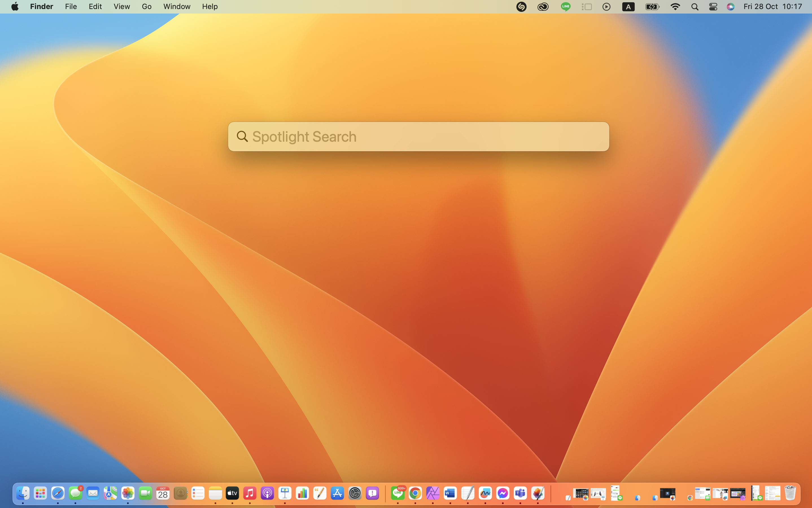Image resolution: width=812 pixels, height=508 pixels.
Task: Expand the battery status menu
Action: [652, 7]
